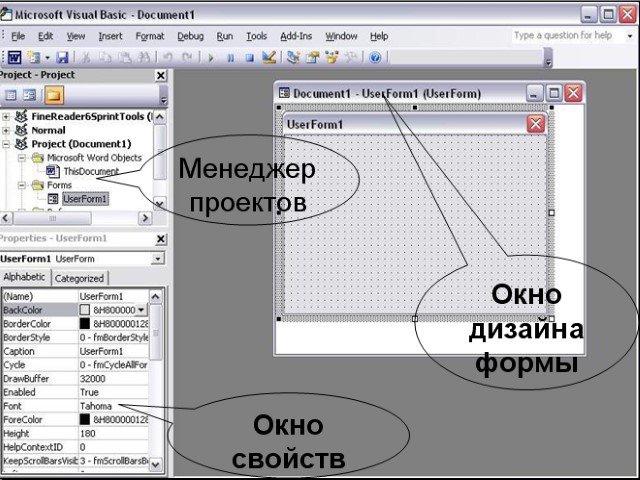The height and width of the screenshot is (480, 640).
Task: Maximize the Document1 - UserForm1 window
Action: point(554,93)
